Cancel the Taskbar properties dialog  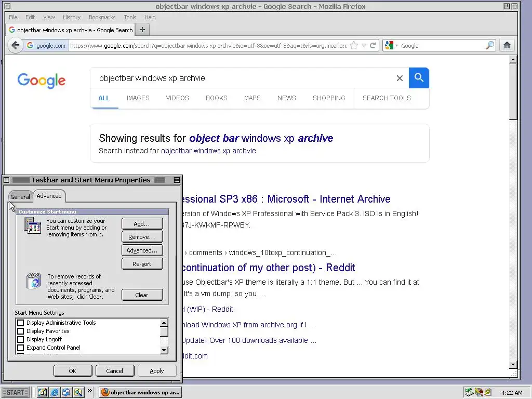coord(115,371)
